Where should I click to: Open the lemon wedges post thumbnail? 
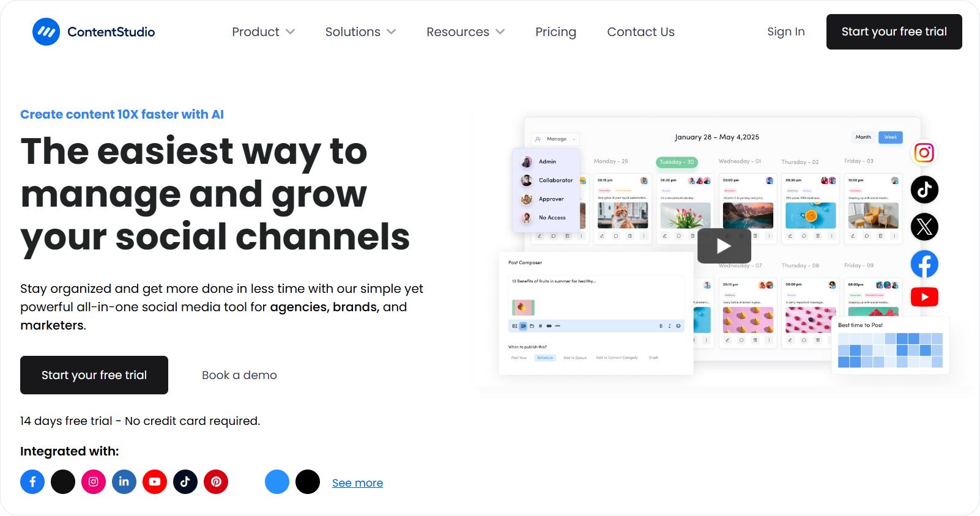point(748,320)
